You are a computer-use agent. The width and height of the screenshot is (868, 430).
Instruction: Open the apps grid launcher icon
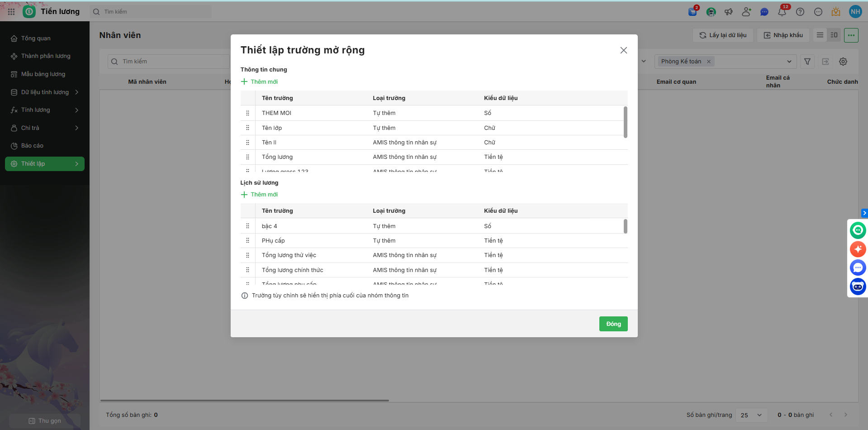[x=11, y=12]
